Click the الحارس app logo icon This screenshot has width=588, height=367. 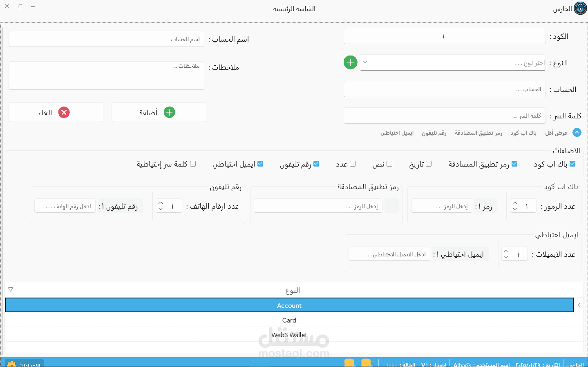pos(580,9)
